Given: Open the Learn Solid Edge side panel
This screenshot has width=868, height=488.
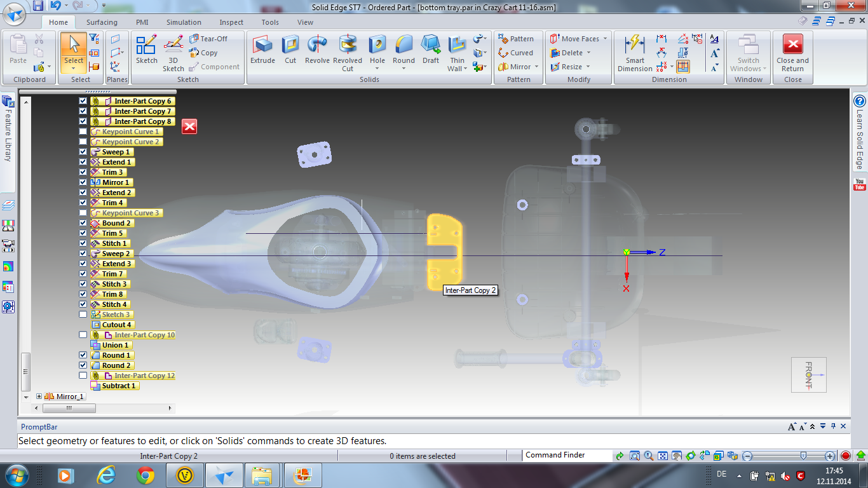Looking at the screenshot, I should click(x=860, y=132).
